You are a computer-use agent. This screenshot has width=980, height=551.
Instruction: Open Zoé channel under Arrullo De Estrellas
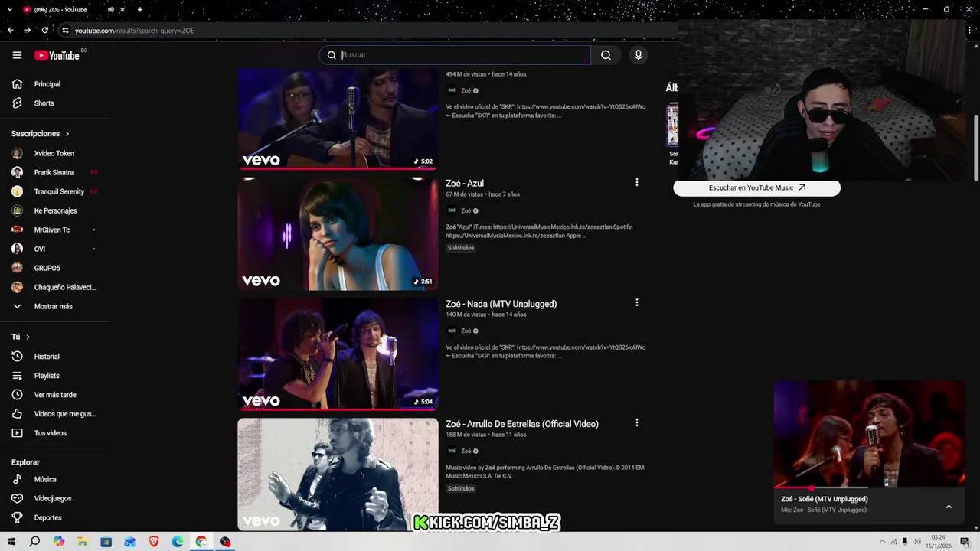(465, 451)
